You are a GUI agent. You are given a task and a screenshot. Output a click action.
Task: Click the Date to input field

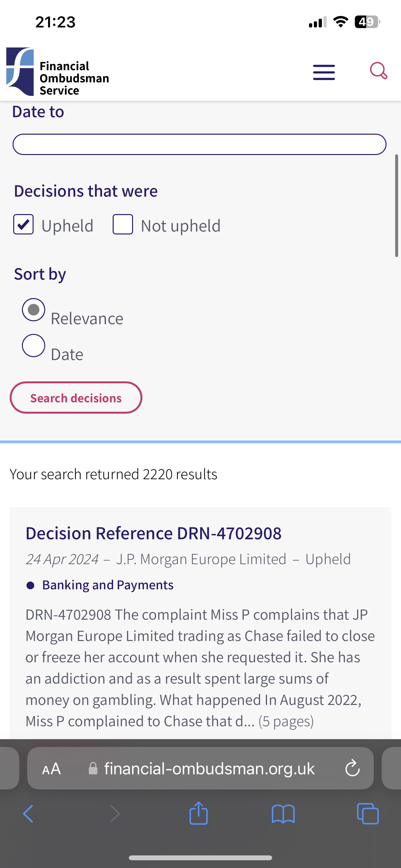pos(199,145)
